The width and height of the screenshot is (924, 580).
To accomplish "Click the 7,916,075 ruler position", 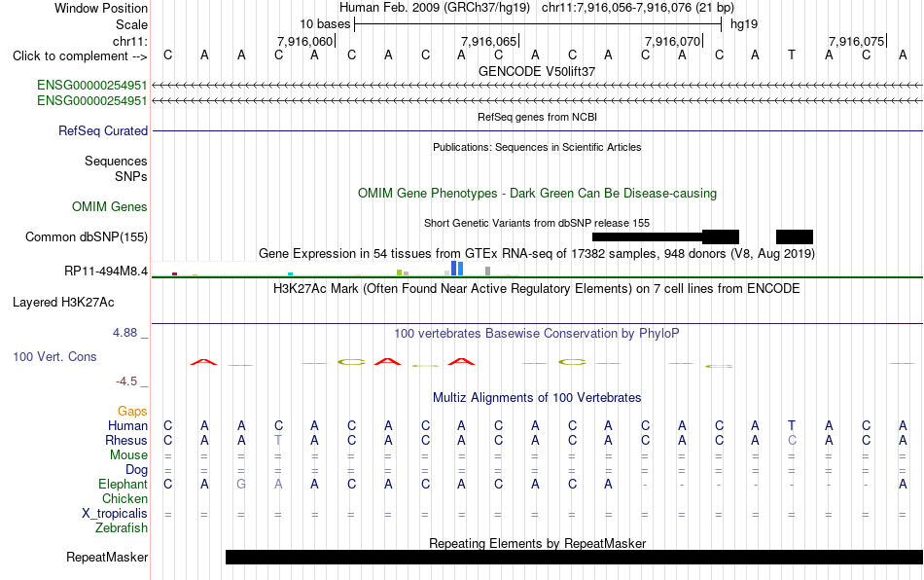I will [856, 41].
